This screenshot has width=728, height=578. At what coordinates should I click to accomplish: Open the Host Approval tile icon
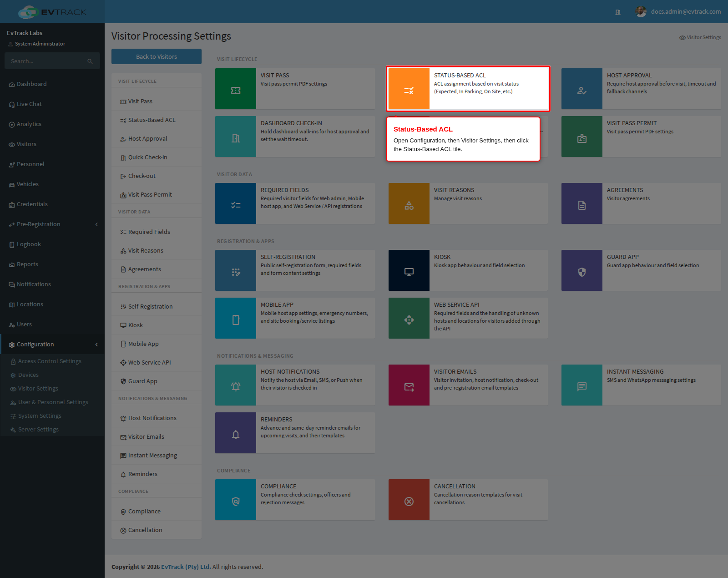[582, 89]
